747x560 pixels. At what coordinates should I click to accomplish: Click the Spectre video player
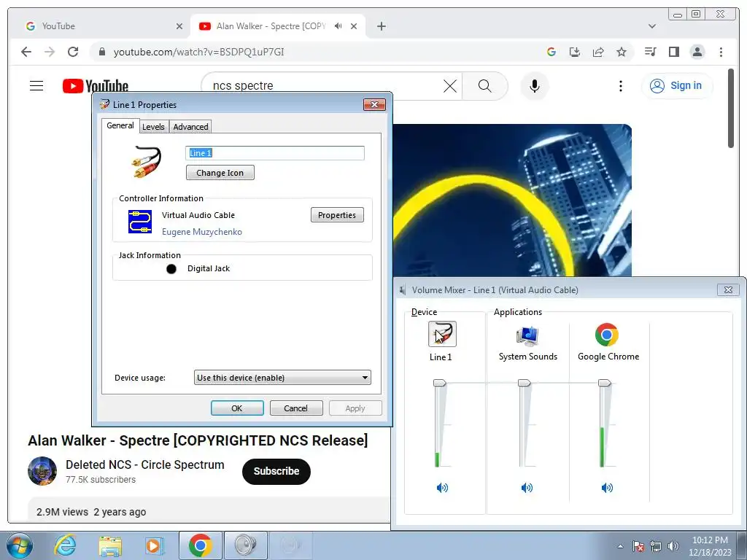click(512, 200)
